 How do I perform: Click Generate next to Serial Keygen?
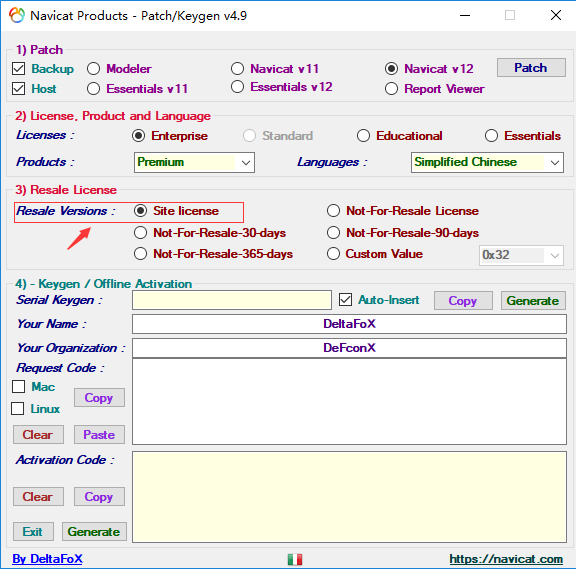tap(533, 300)
